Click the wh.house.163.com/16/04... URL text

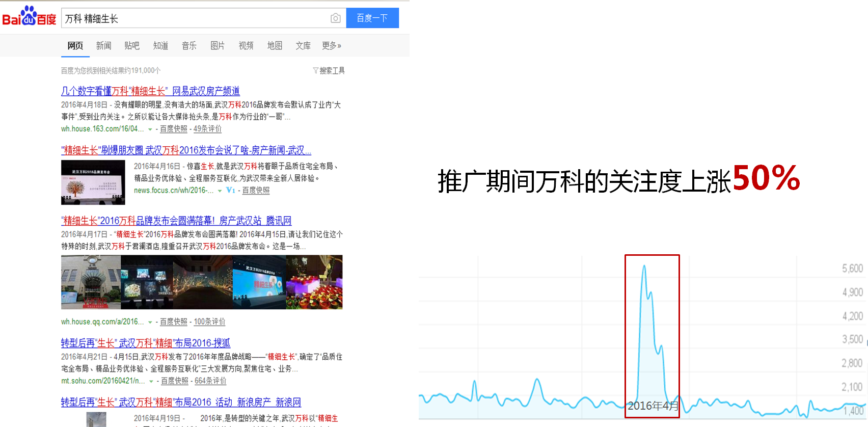coord(102,129)
